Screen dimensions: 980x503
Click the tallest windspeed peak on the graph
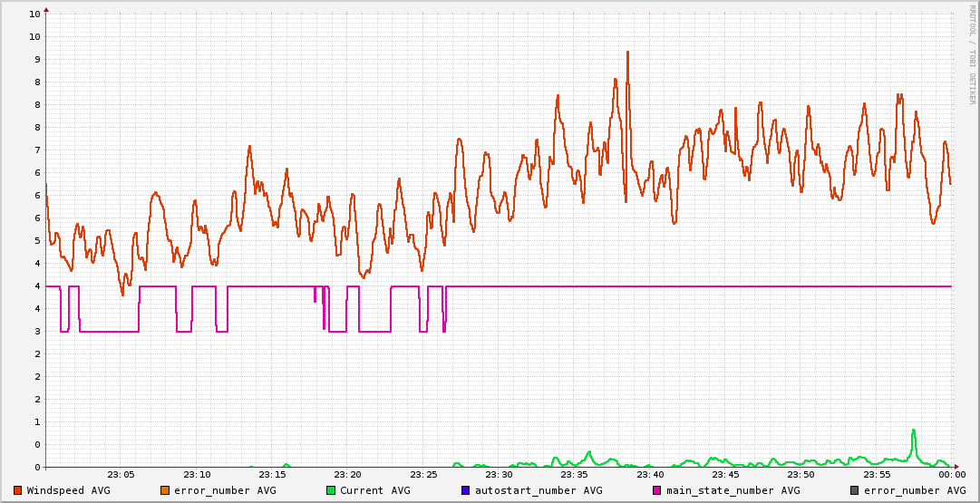coord(626,53)
